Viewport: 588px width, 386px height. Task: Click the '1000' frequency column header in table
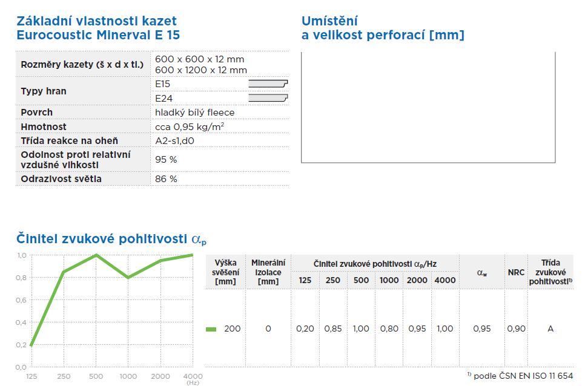(x=389, y=280)
